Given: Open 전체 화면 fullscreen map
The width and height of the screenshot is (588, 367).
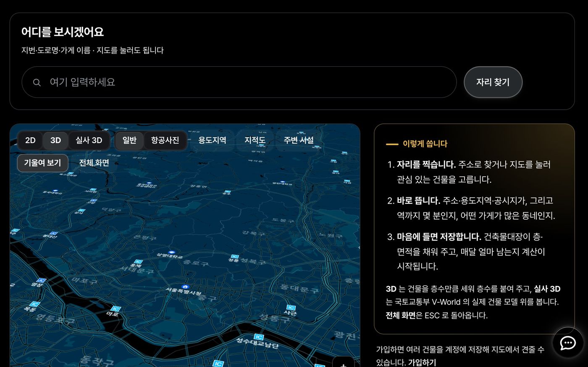Looking at the screenshot, I should [94, 163].
